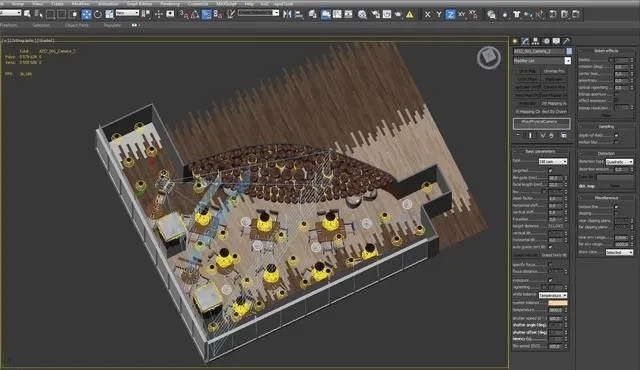
Task: Click the shirt-shaped toolbar icon
Action: (x=517, y=14)
